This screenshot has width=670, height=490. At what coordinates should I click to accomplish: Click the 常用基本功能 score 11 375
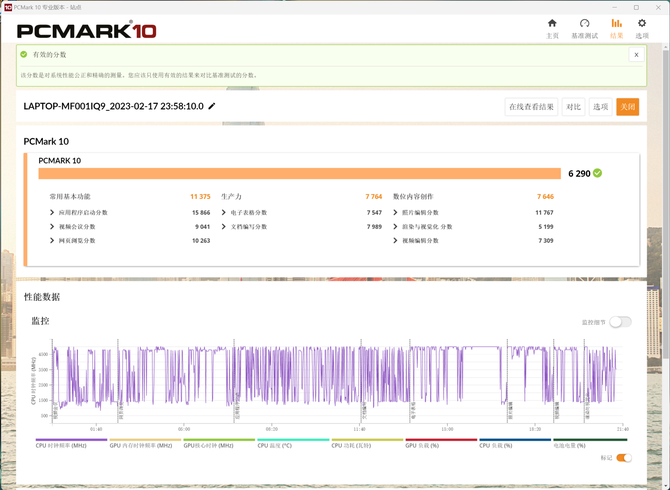pyautogui.click(x=200, y=197)
